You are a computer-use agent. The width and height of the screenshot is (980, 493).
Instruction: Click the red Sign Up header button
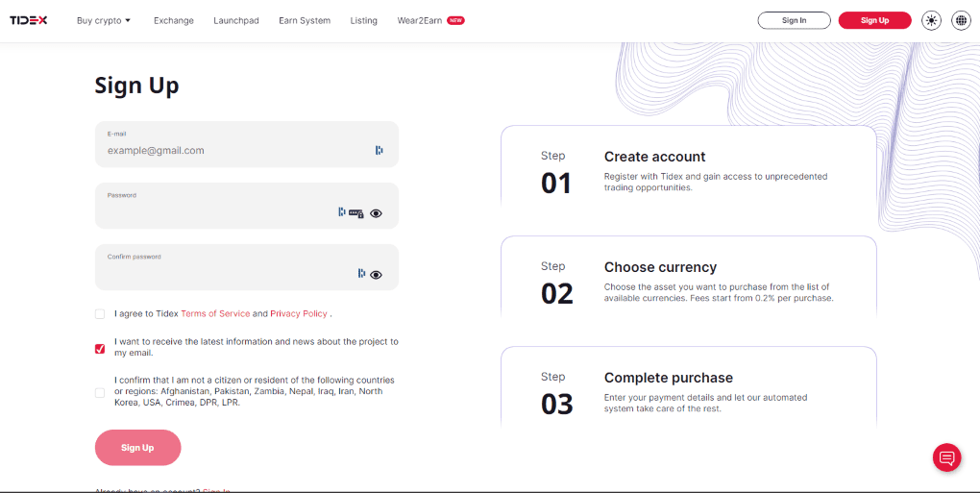coord(874,20)
